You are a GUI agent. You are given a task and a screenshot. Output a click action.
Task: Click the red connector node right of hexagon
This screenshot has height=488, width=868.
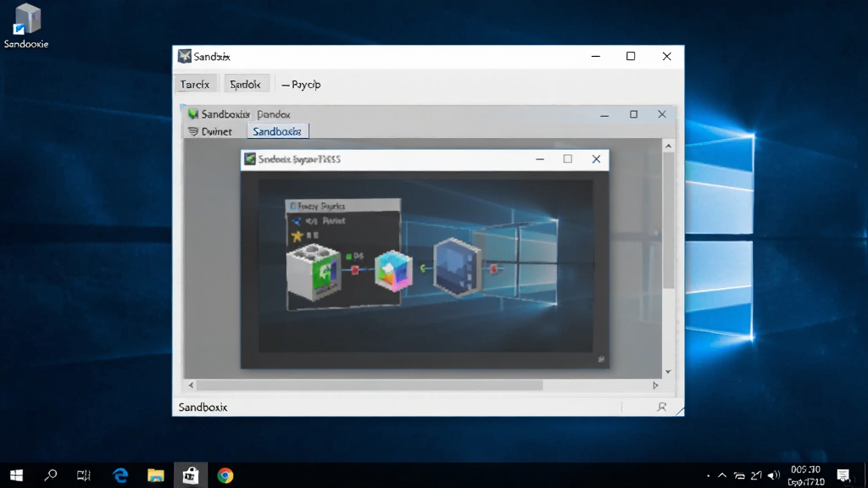tap(493, 269)
